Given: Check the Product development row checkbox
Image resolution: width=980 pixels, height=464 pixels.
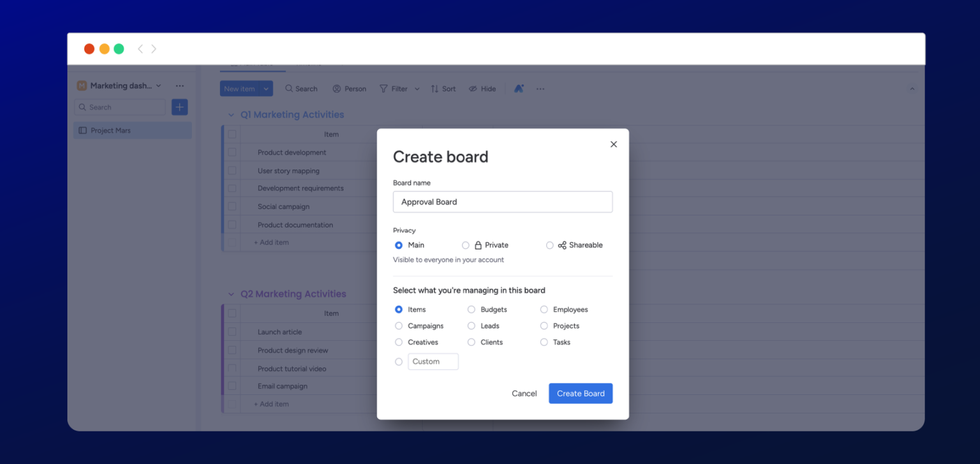Looking at the screenshot, I should coord(232,153).
